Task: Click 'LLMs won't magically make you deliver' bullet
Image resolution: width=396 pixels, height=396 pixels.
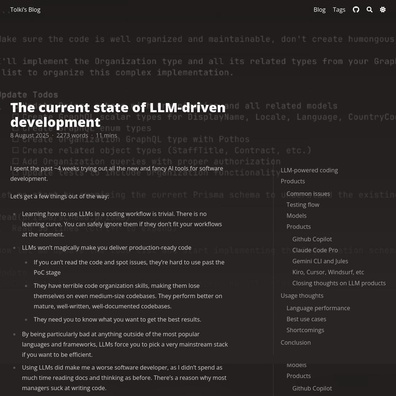Action: tap(107, 248)
